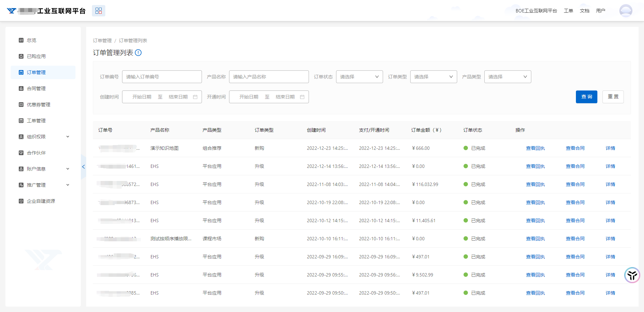The width and height of the screenshot is (644, 312).
Task: Click the 合同管理 sidebar icon
Action: 21,88
